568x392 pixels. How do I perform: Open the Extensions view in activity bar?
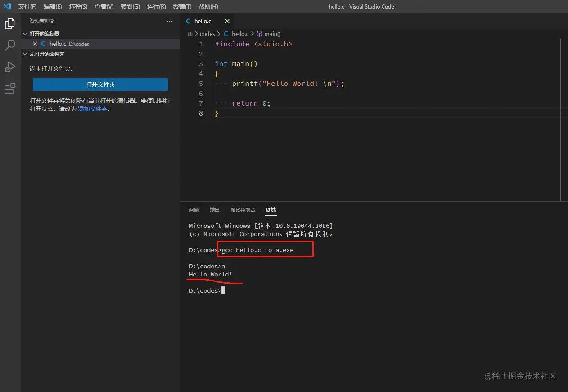pyautogui.click(x=10, y=89)
